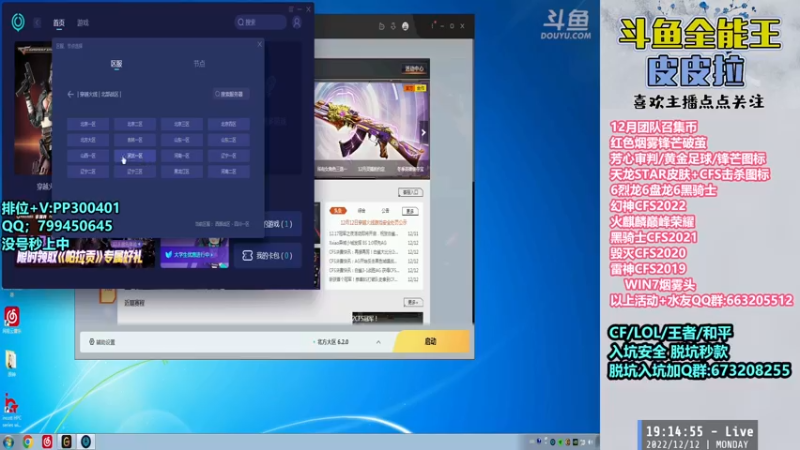
Task: Click button above the news panel
Action: (410, 192)
